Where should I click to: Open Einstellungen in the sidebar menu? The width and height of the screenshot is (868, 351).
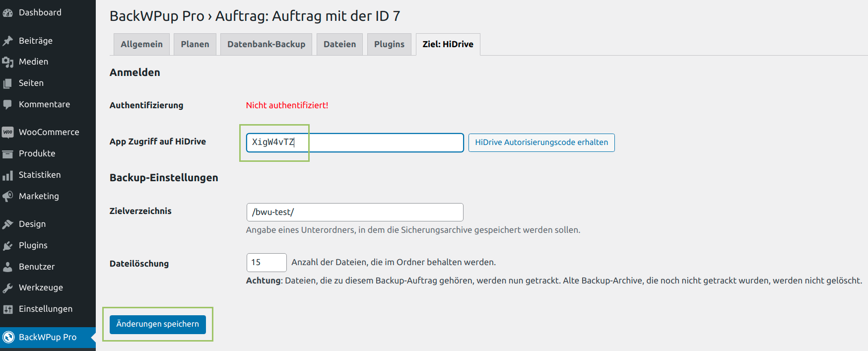(46, 309)
